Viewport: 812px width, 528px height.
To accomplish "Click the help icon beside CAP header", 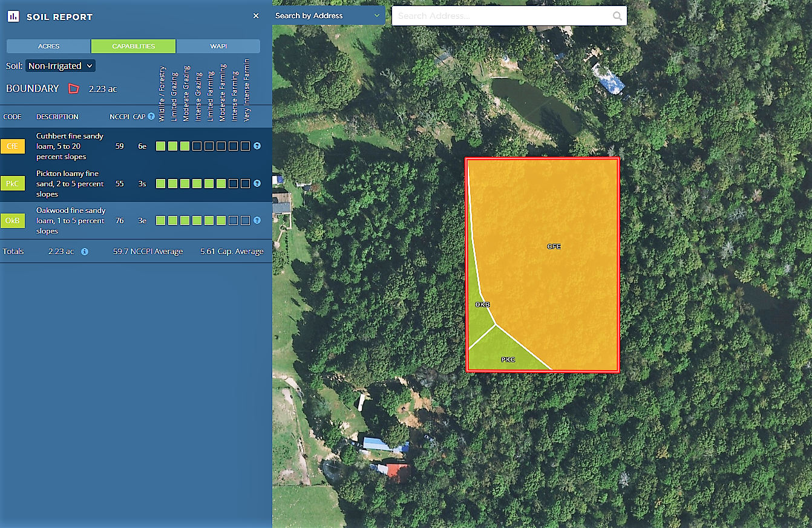I will point(151,117).
